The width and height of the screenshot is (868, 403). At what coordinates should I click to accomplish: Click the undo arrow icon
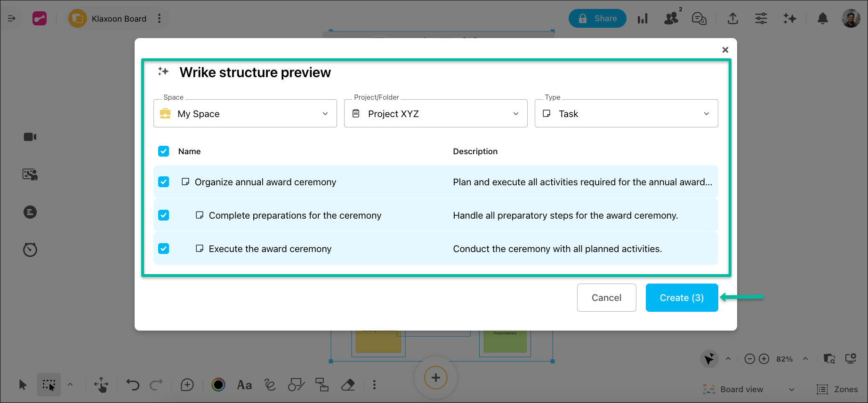pos(133,385)
